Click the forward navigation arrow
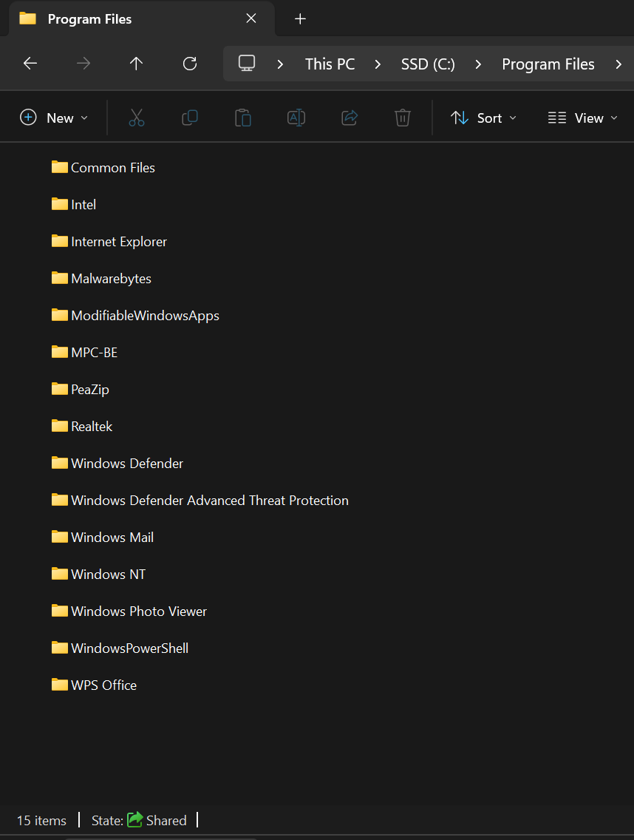The width and height of the screenshot is (634, 840). [83, 64]
